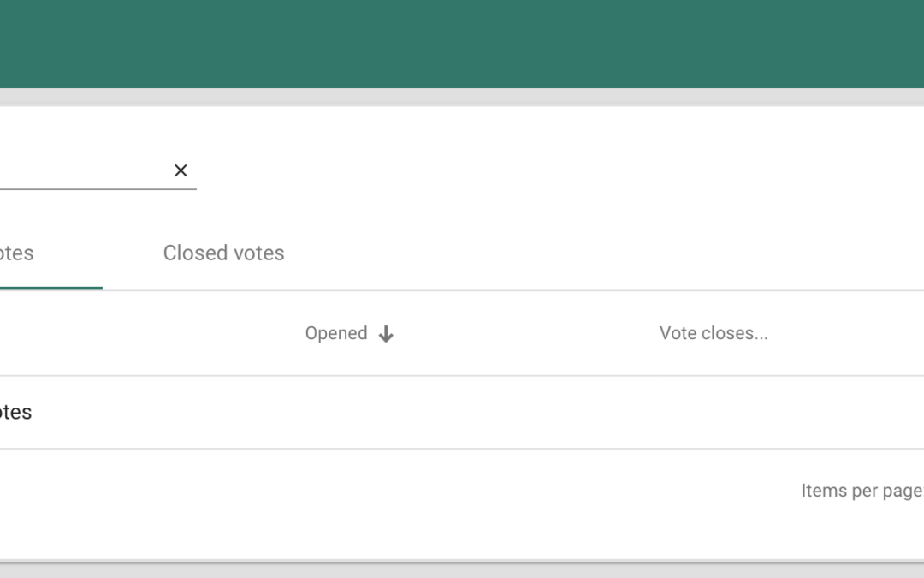The height and width of the screenshot is (578, 924).
Task: Select the active votes tab with green underline
Action: pyautogui.click(x=17, y=253)
